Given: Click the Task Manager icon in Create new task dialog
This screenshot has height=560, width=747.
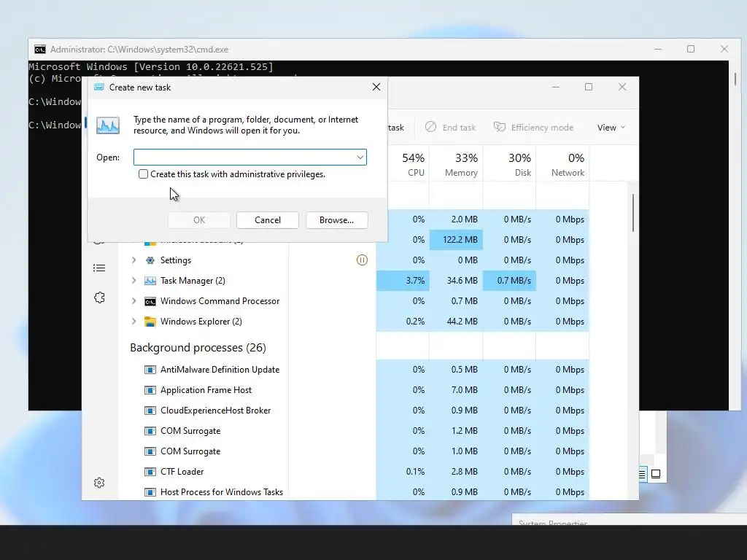Looking at the screenshot, I should 108,125.
